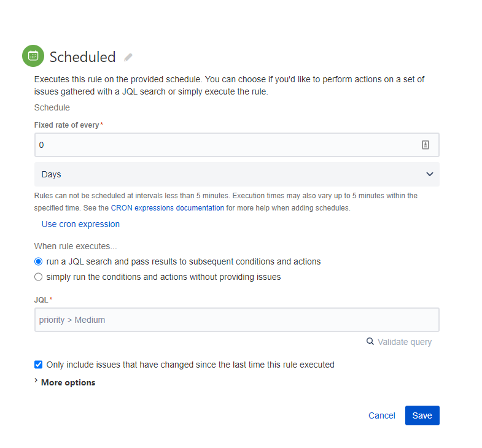The height and width of the screenshot is (448, 482).
Task: Click the chevron arrow on Days dropdown
Action: [x=429, y=174]
